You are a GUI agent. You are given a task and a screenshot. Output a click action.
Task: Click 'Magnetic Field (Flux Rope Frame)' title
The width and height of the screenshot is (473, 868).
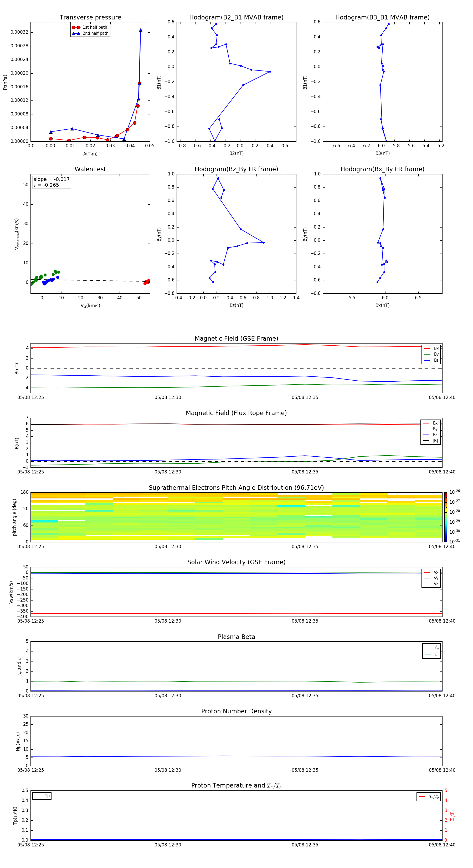pyautogui.click(x=236, y=413)
